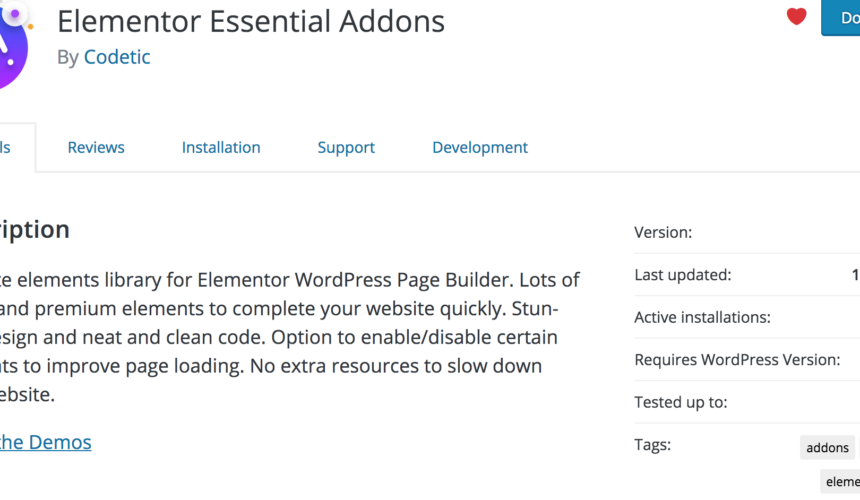Image resolution: width=860 pixels, height=500 pixels.
Task: Switch to the Installation tab
Action: [221, 147]
